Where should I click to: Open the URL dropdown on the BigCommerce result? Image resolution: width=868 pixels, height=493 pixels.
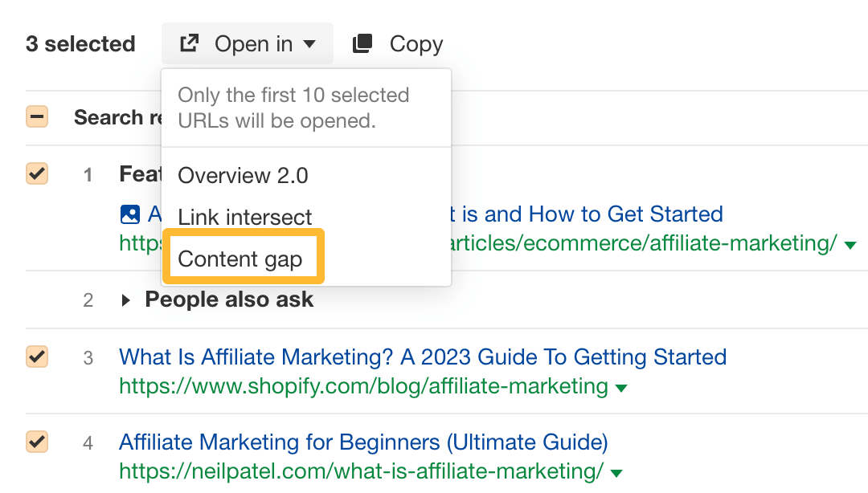click(x=852, y=243)
